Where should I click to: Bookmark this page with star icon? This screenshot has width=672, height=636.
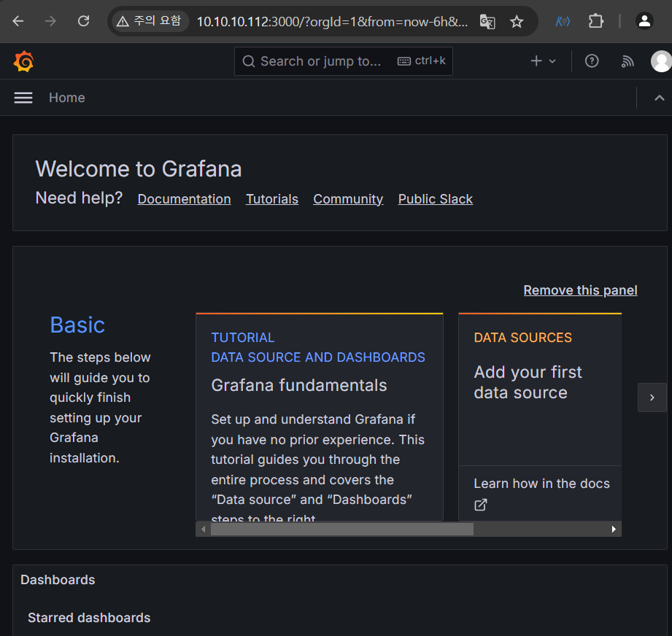click(x=517, y=21)
